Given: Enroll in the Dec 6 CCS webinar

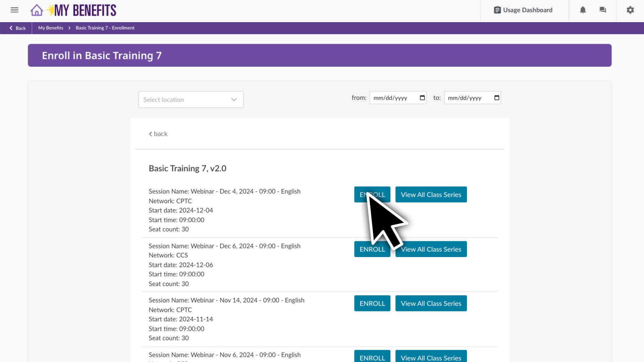Looking at the screenshot, I should click(x=372, y=249).
